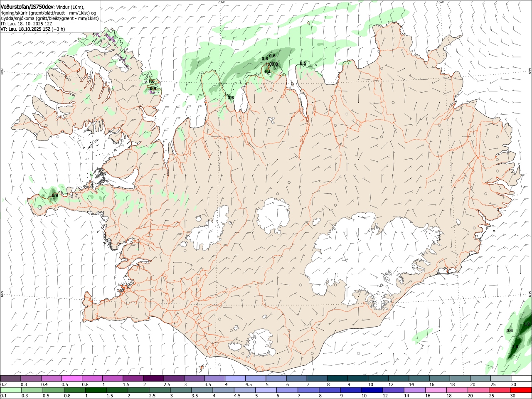Click the 15W longitude label
This screenshot has width=532, height=399.
click(x=440, y=2)
